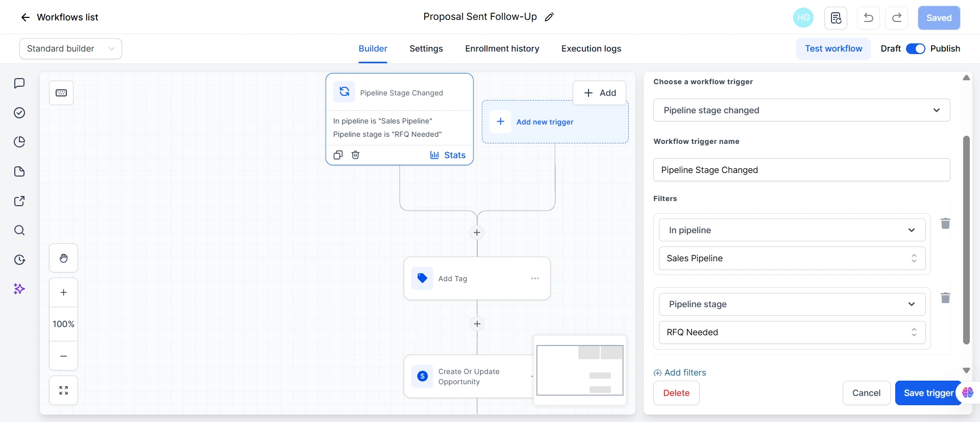Viewport: 980px width, 422px height.
Task: Edit workflow name with pencil icon
Action: pos(549,17)
